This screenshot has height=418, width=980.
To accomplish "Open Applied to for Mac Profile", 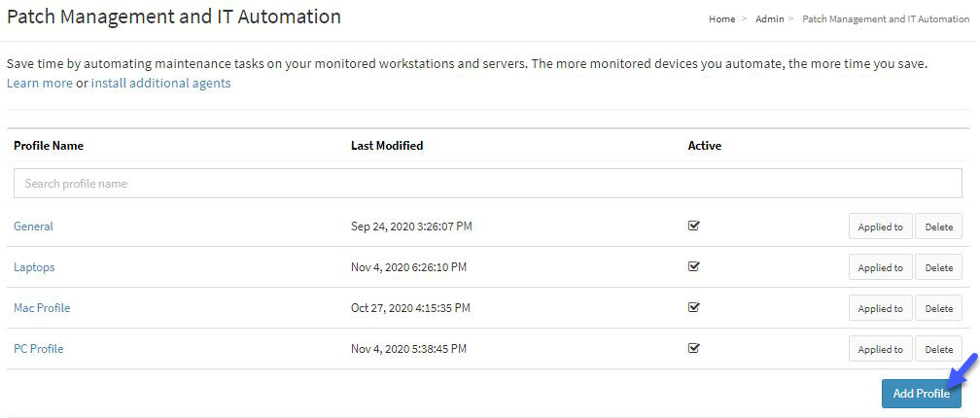I will tap(880, 308).
